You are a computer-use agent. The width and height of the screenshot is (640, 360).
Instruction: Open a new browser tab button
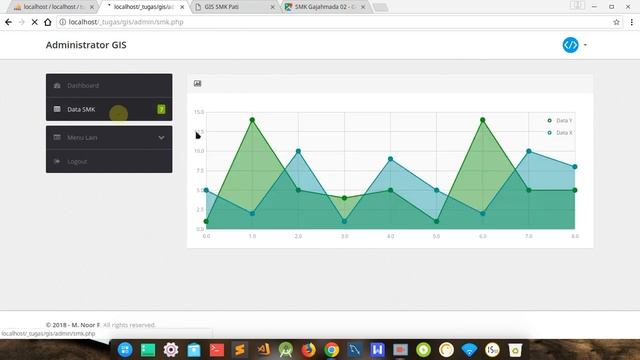(380, 7)
